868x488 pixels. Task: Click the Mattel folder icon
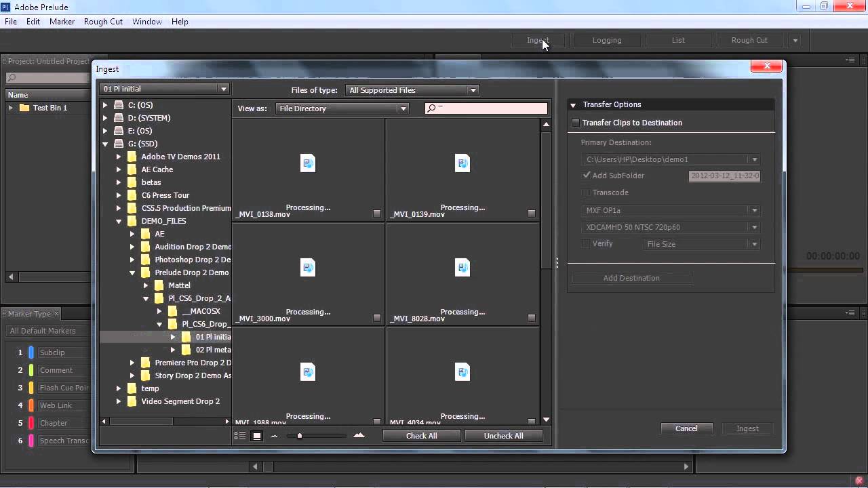(x=159, y=285)
